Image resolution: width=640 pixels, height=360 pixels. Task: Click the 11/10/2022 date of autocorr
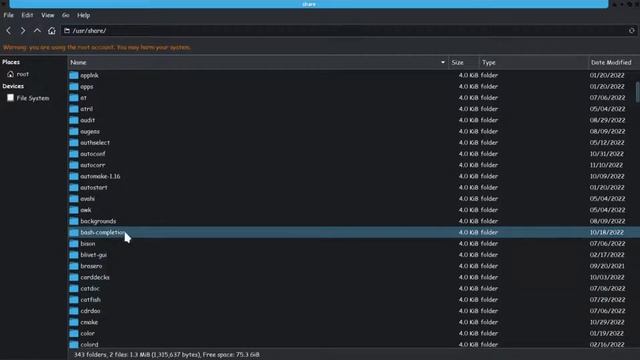coord(606,165)
